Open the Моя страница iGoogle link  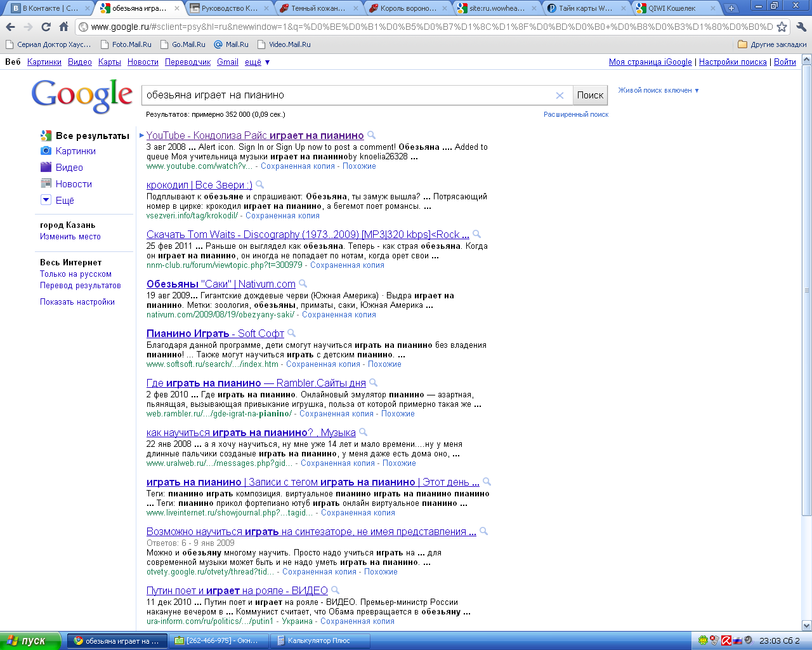[x=650, y=62]
